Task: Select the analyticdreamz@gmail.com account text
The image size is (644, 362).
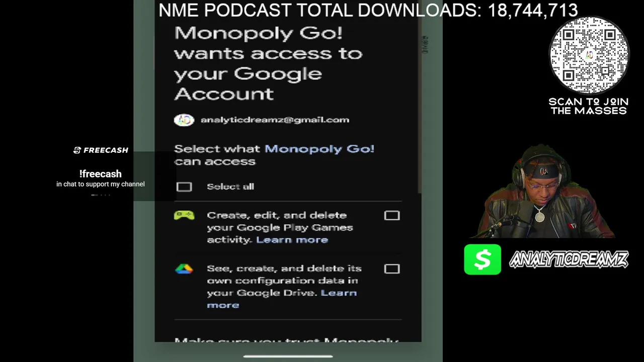Action: [x=275, y=120]
